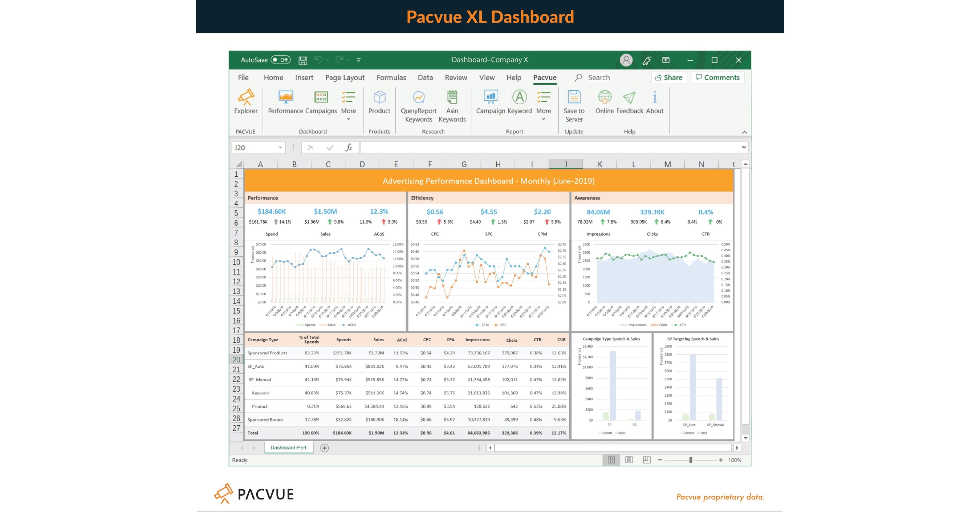
Task: Click the Product icon in Products group
Action: click(x=379, y=98)
